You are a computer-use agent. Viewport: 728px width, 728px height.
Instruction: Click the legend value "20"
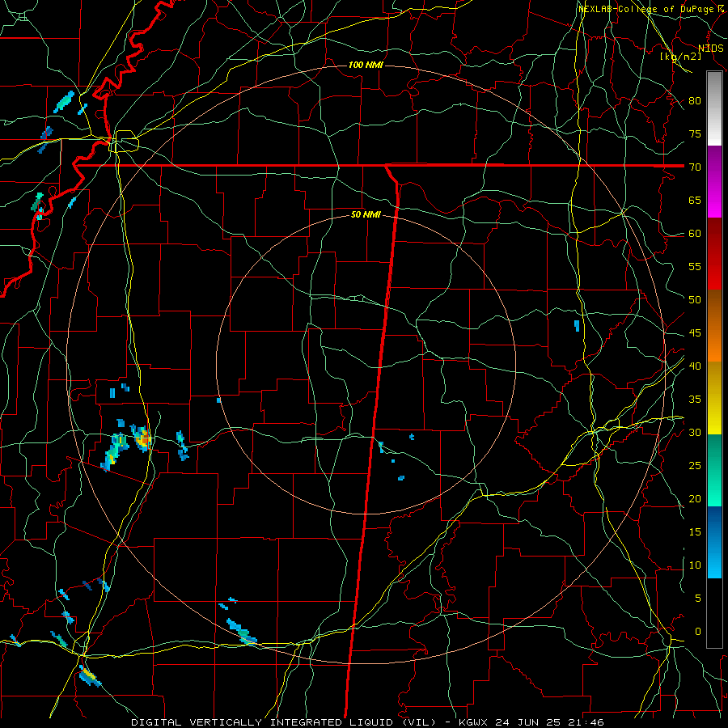tap(695, 498)
